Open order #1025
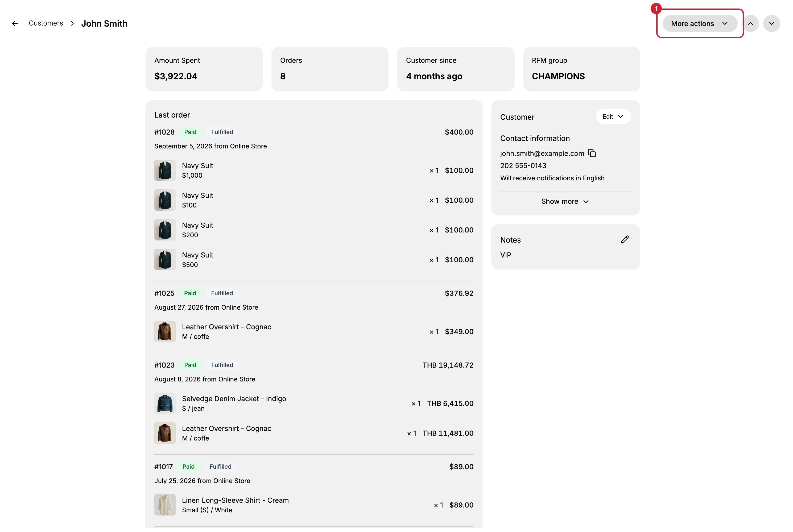The height and width of the screenshot is (532, 793). click(164, 293)
